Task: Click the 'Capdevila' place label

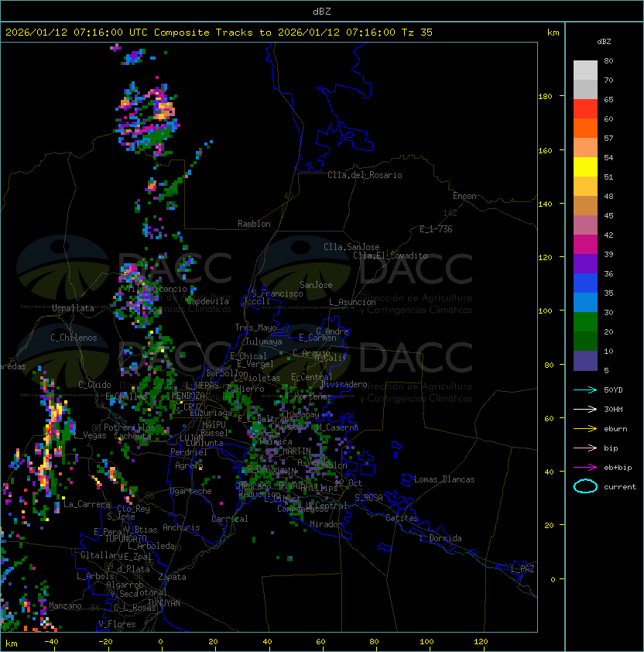Action: pos(207,301)
